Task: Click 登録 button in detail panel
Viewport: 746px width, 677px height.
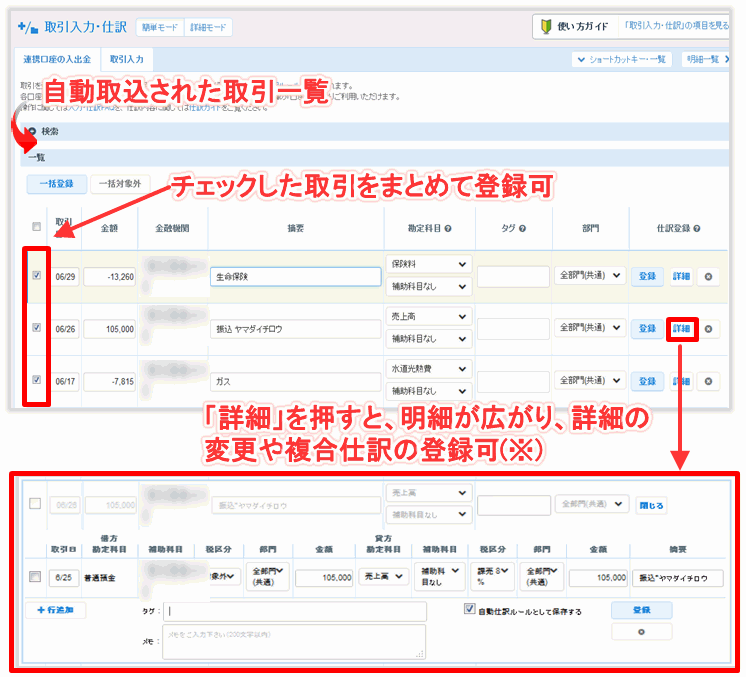Action: [641, 610]
